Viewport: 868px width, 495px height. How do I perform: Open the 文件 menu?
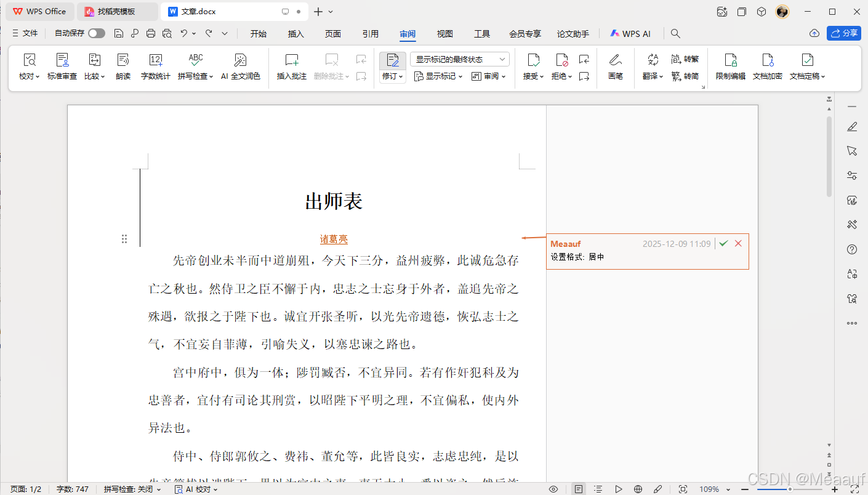pos(25,33)
